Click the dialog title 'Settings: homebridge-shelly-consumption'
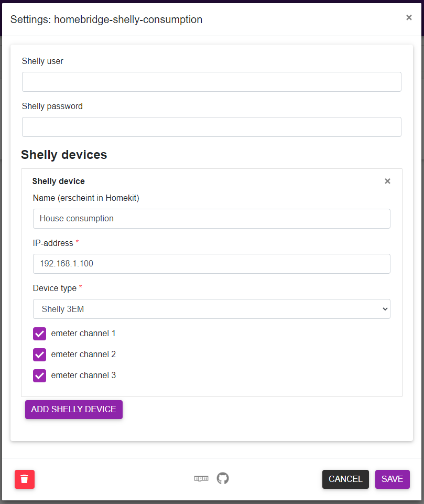This screenshot has width=424, height=504. (x=106, y=19)
